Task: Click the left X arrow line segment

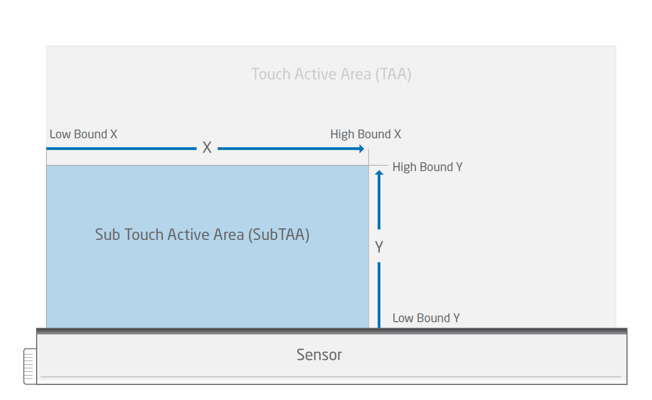Action: (x=120, y=148)
